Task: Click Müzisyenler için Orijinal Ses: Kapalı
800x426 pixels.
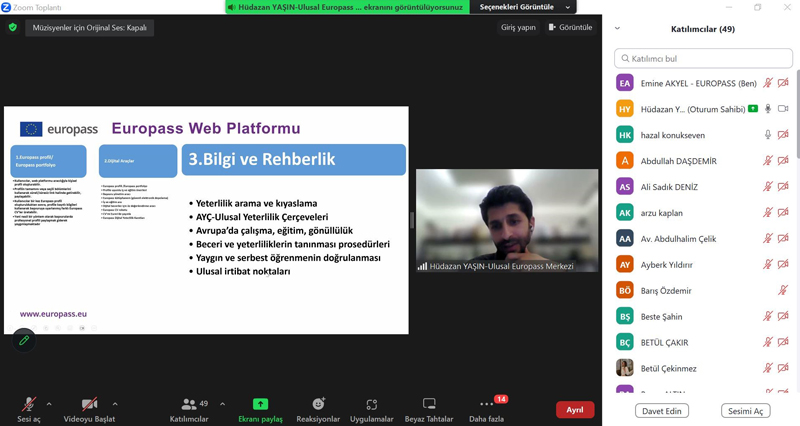Action: click(x=89, y=28)
